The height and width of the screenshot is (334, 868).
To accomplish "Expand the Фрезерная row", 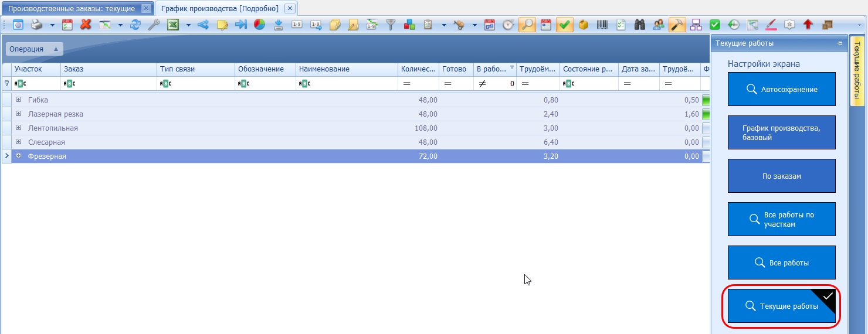I will [19, 156].
